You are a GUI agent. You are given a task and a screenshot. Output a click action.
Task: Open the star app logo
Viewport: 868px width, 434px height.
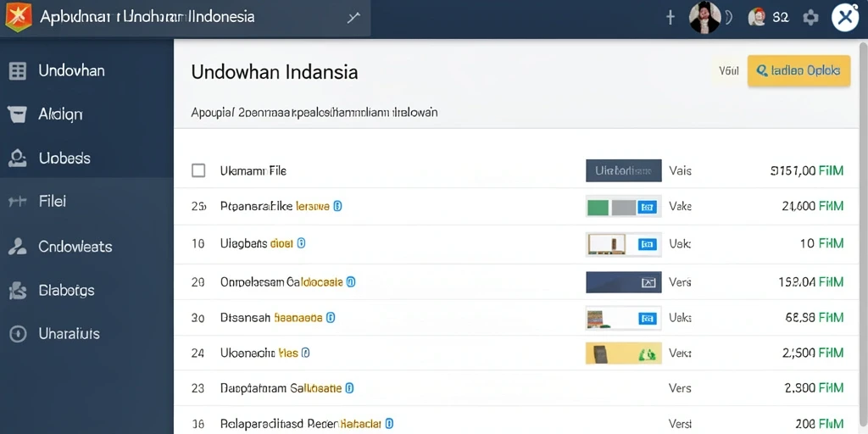point(19,17)
